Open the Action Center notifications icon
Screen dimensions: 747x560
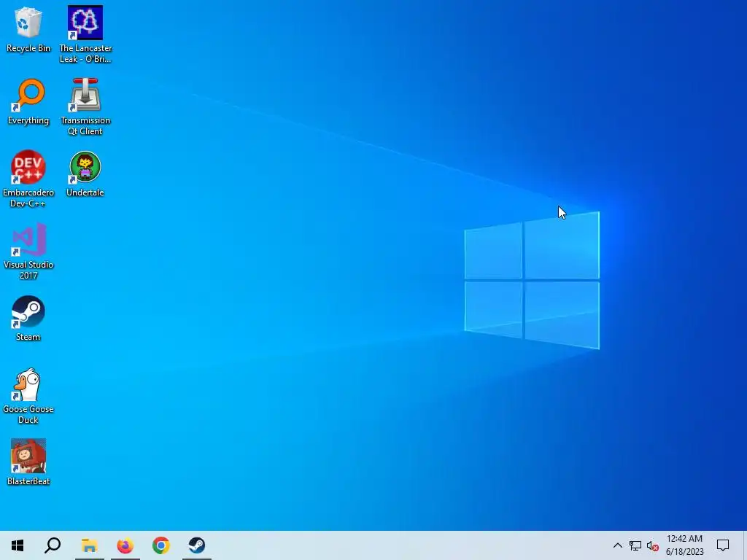coord(723,545)
